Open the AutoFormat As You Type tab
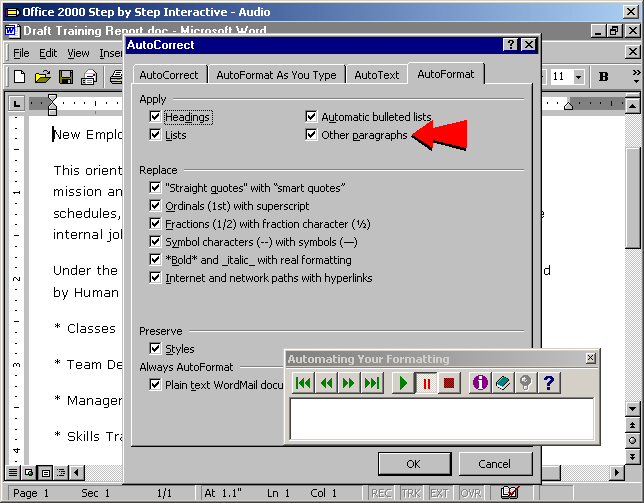Screen dimensions: 644x503 click(276, 75)
